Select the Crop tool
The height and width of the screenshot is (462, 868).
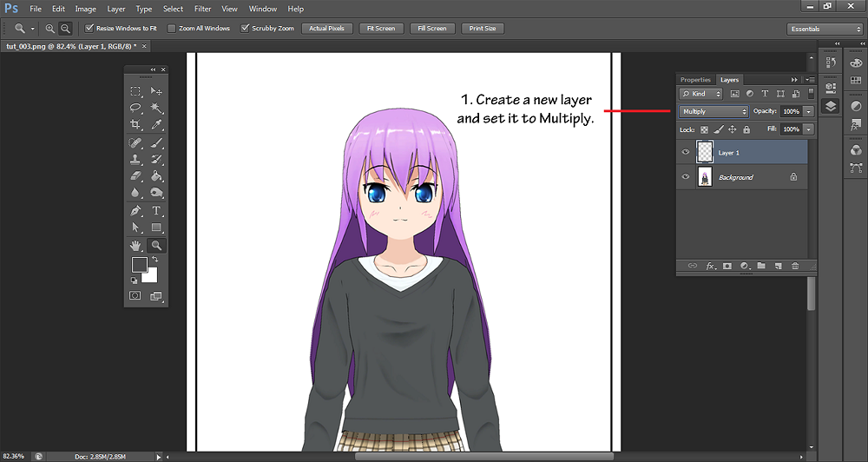135,124
